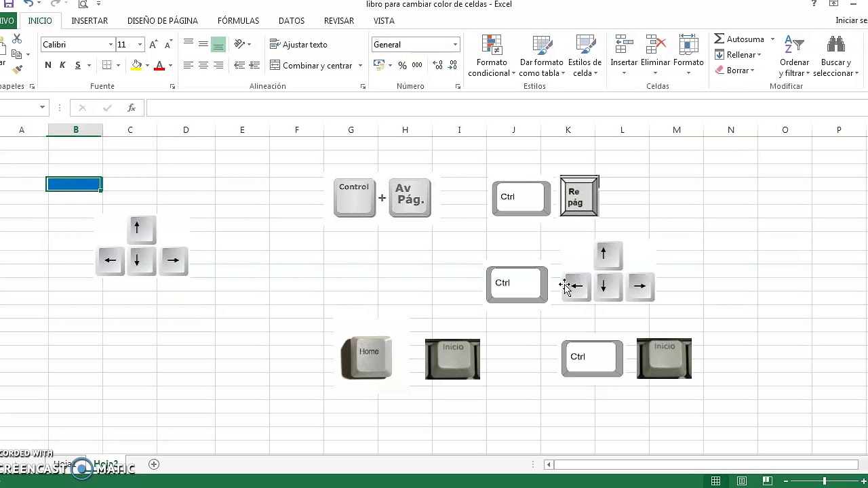The image size is (868, 488).
Task: Add a new sheet with plus button
Action: [154, 464]
